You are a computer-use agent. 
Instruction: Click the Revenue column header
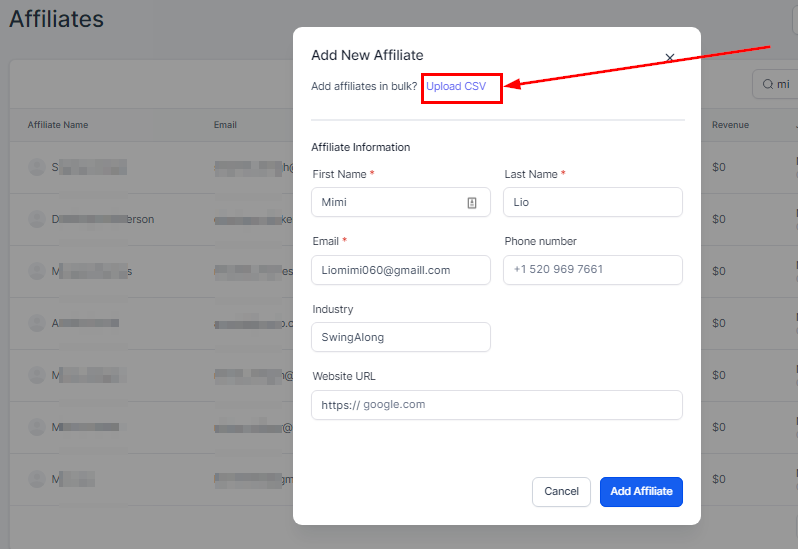[x=730, y=125]
